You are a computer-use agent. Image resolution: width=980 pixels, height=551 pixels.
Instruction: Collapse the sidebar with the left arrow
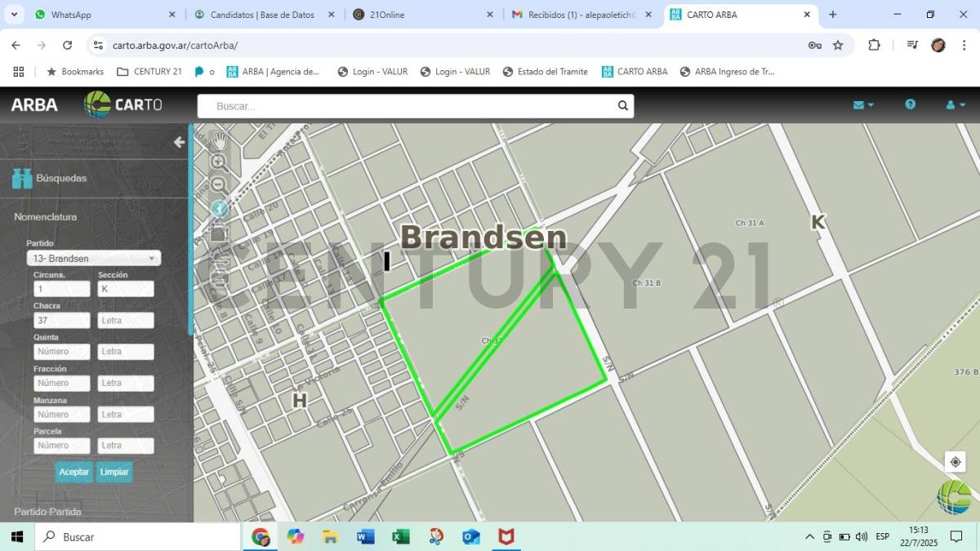coord(179,142)
